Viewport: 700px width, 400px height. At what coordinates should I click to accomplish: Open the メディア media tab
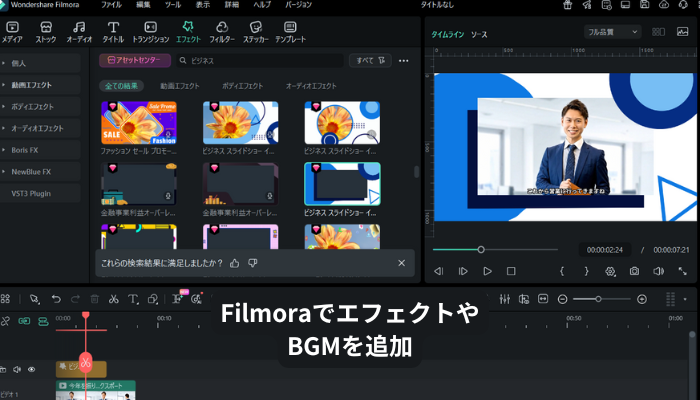12,32
